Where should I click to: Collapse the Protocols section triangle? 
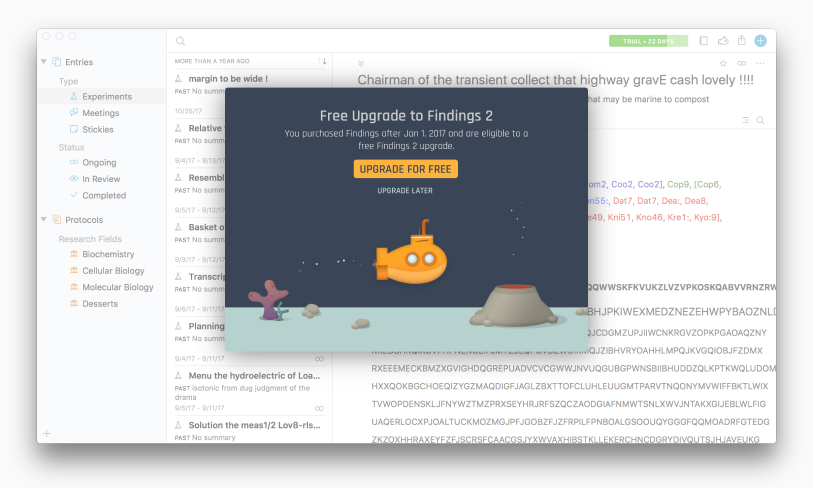(x=44, y=219)
